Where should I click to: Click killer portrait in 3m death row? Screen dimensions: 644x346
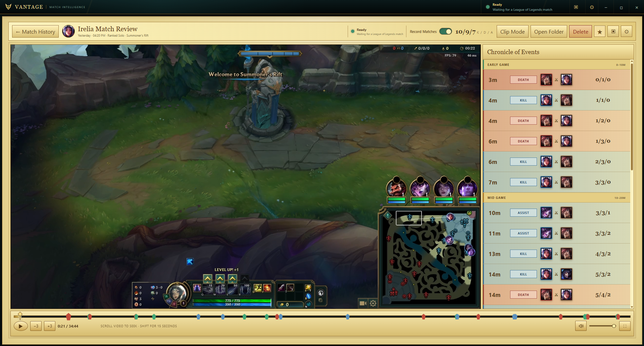(546, 80)
